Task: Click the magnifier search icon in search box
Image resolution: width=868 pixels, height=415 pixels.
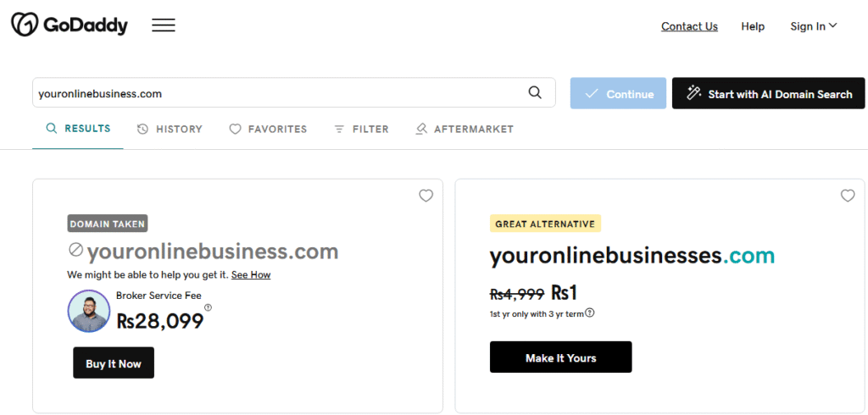Action: coord(535,93)
